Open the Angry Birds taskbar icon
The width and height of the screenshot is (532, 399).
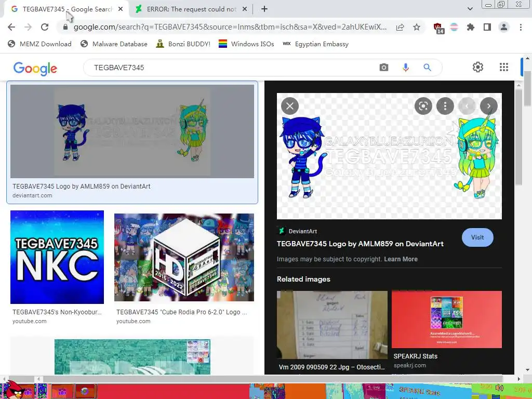click(15, 390)
